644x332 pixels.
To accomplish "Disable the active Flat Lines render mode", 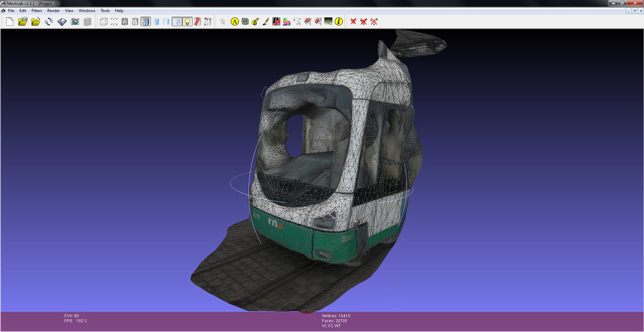I will 146,22.
